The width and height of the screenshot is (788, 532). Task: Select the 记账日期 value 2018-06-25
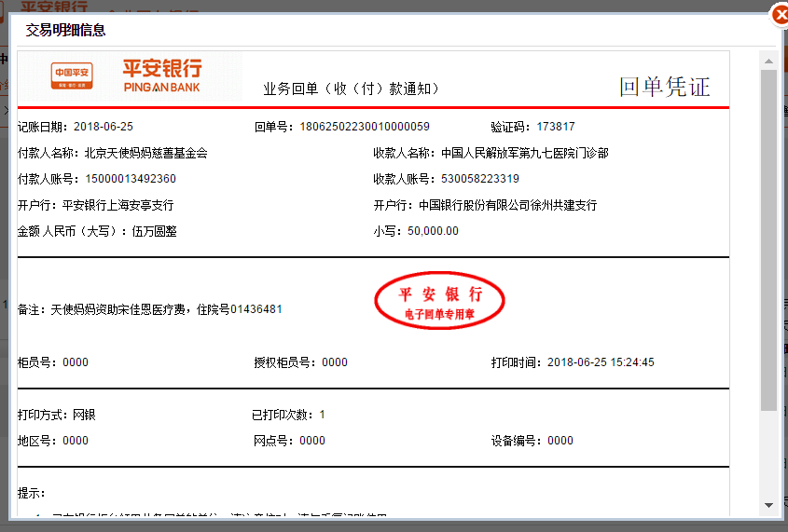click(103, 127)
